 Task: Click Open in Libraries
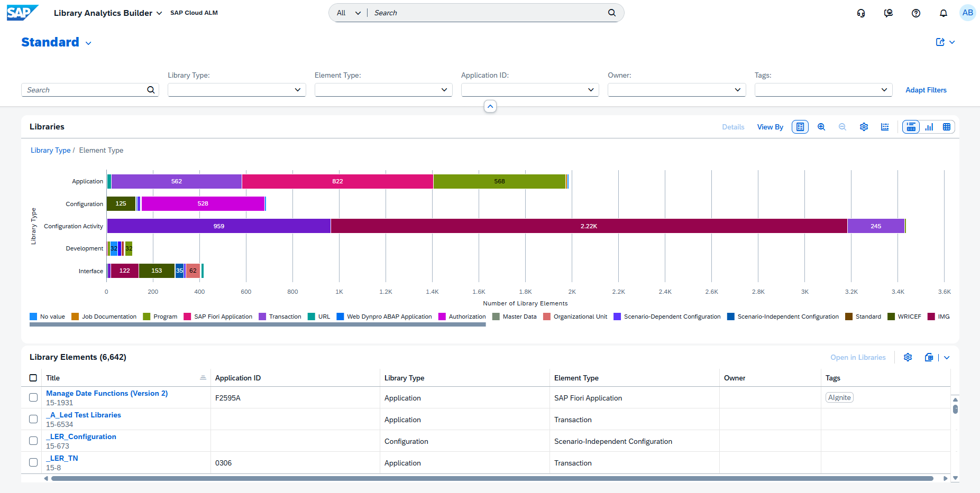[x=858, y=357]
